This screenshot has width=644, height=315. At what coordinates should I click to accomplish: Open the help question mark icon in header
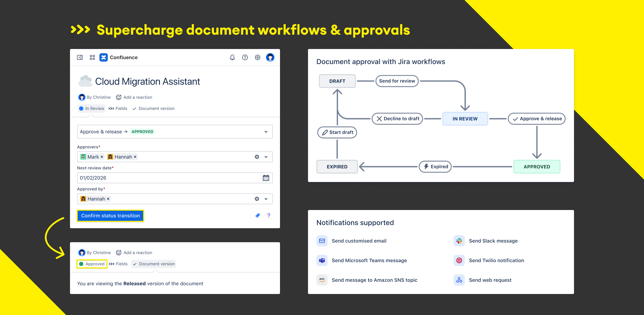pyautogui.click(x=245, y=57)
